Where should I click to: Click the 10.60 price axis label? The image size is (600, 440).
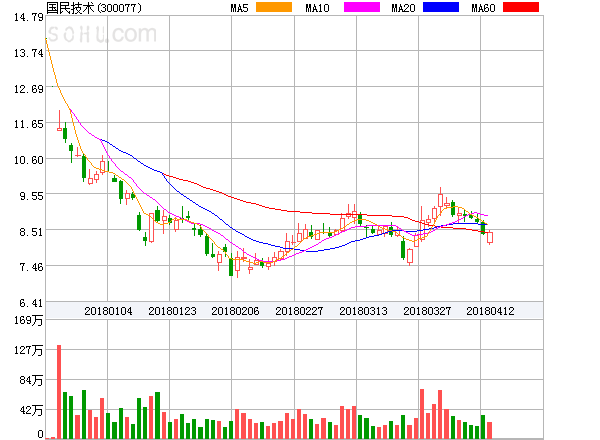coord(29,160)
